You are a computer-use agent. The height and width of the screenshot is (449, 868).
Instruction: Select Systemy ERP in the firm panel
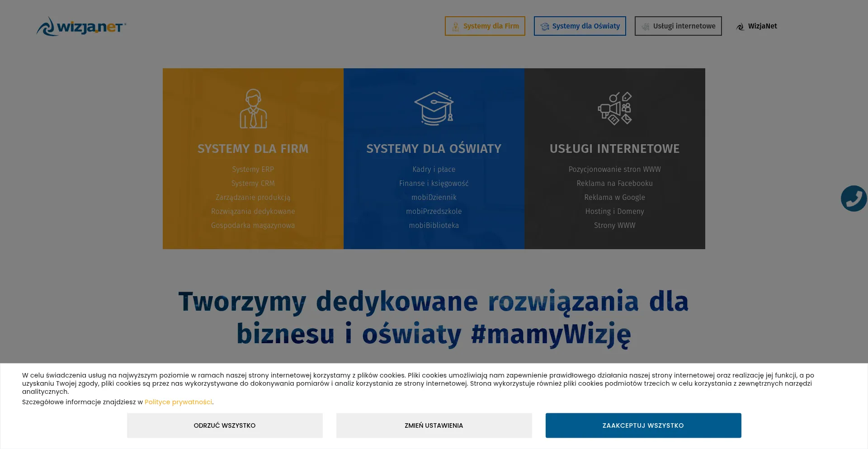(253, 169)
